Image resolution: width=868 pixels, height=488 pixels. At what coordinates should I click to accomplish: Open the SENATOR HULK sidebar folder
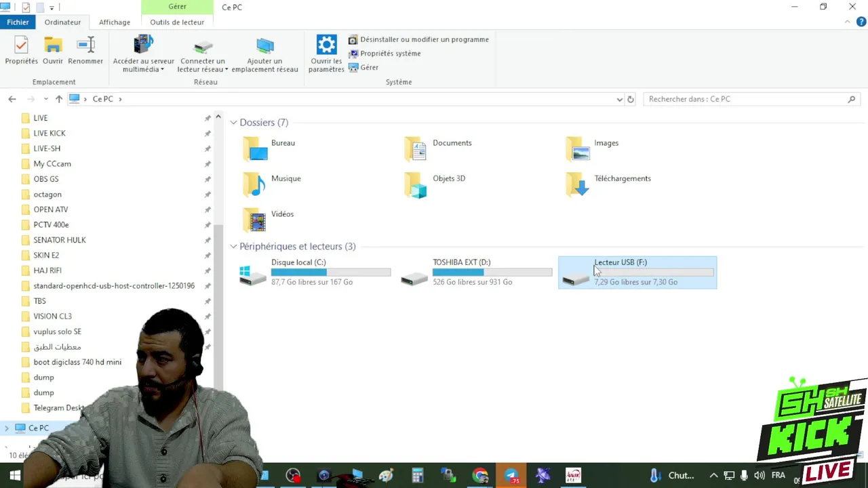pos(60,240)
